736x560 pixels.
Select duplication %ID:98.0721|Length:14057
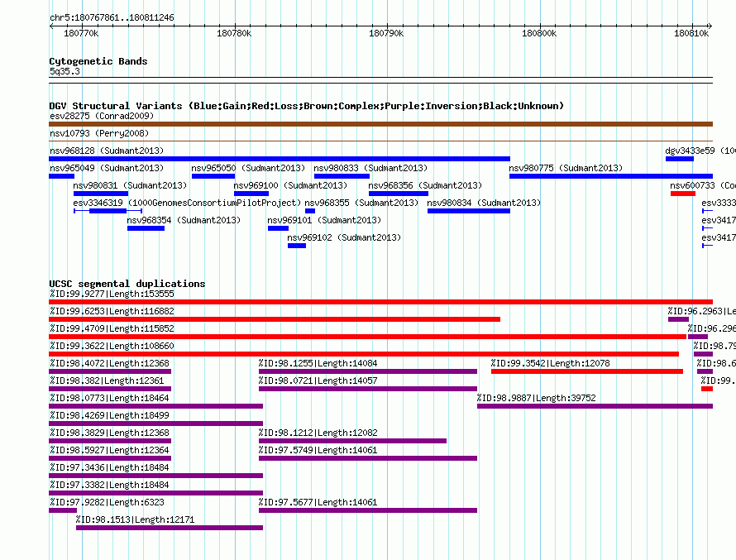pos(368,389)
